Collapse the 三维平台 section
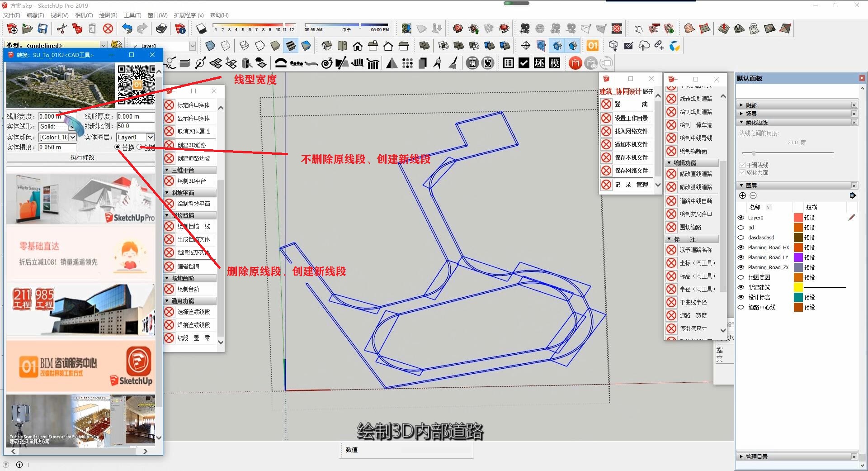 [x=190, y=170]
